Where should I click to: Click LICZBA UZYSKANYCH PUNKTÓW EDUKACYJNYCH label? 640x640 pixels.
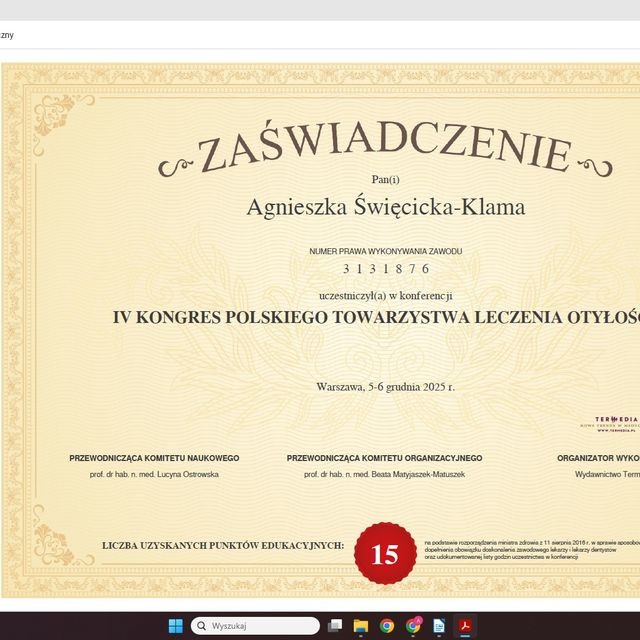tap(223, 546)
